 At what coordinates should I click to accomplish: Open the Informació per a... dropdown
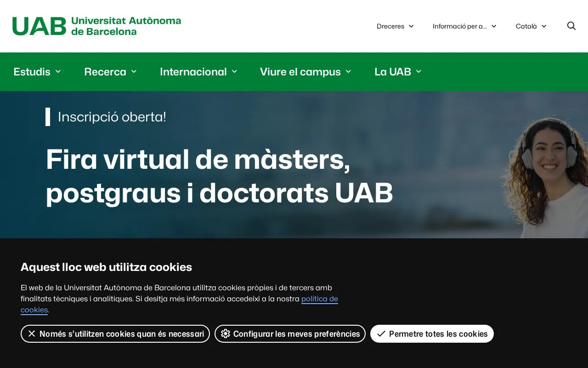464,26
